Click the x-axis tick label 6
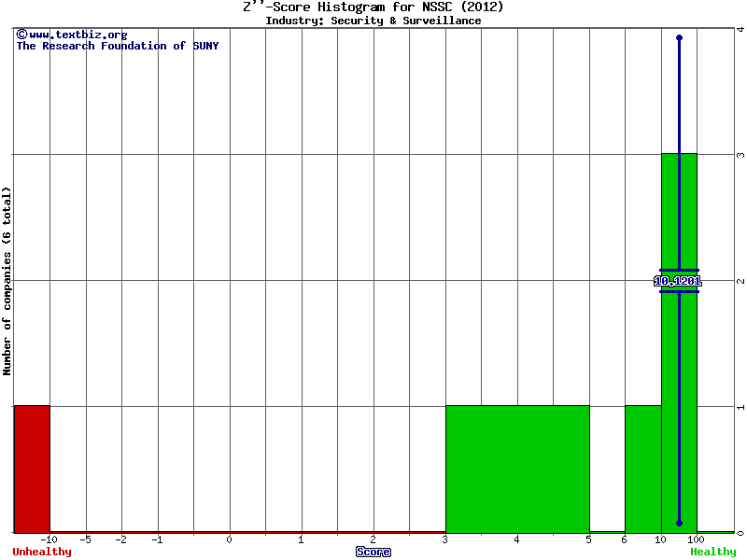 [x=624, y=540]
